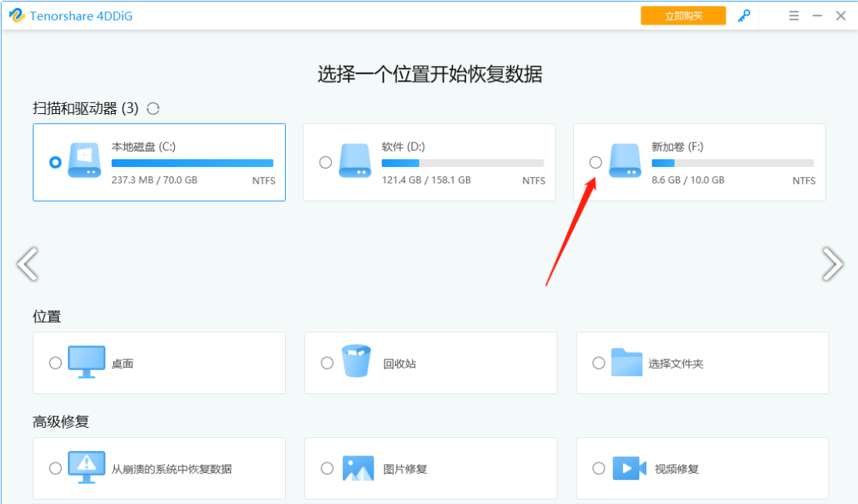
Task: Click the 扫描和驱动器 (3) heading
Action: click(x=85, y=108)
